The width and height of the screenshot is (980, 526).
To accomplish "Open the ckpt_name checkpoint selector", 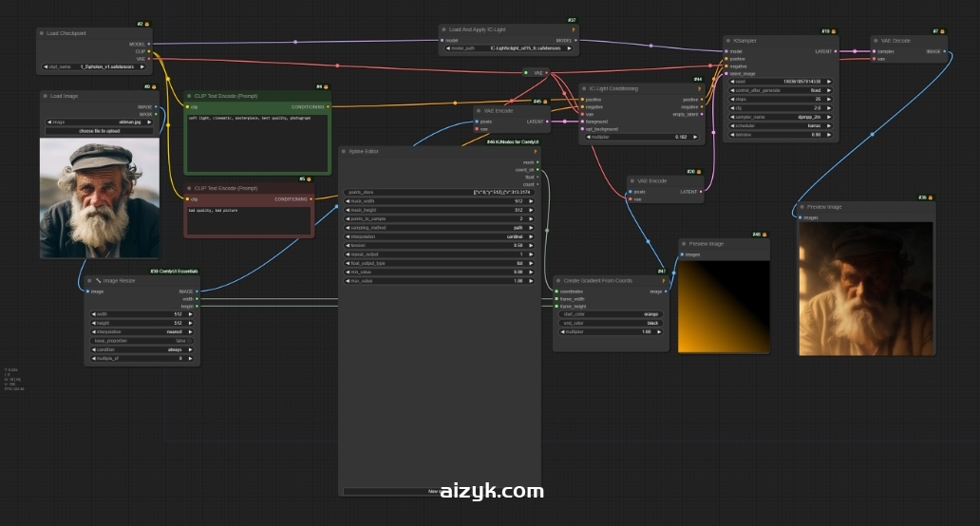I will (x=95, y=67).
